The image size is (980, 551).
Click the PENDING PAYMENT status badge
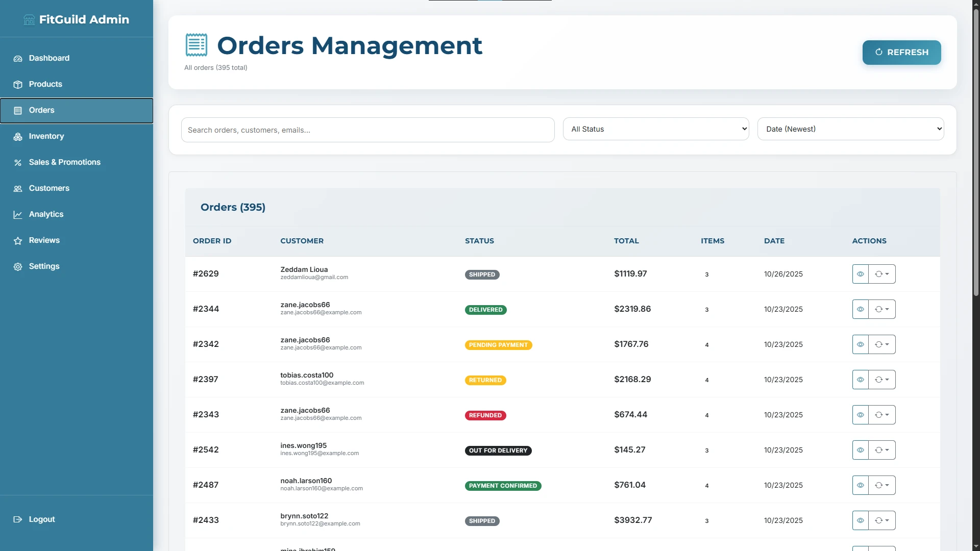(498, 345)
